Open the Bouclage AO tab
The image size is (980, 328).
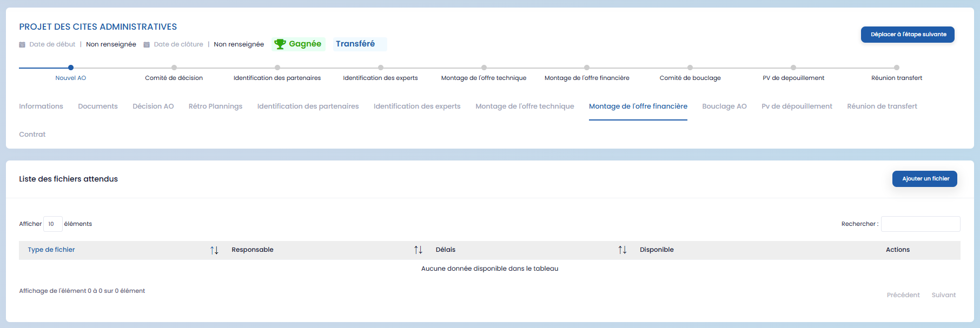724,106
